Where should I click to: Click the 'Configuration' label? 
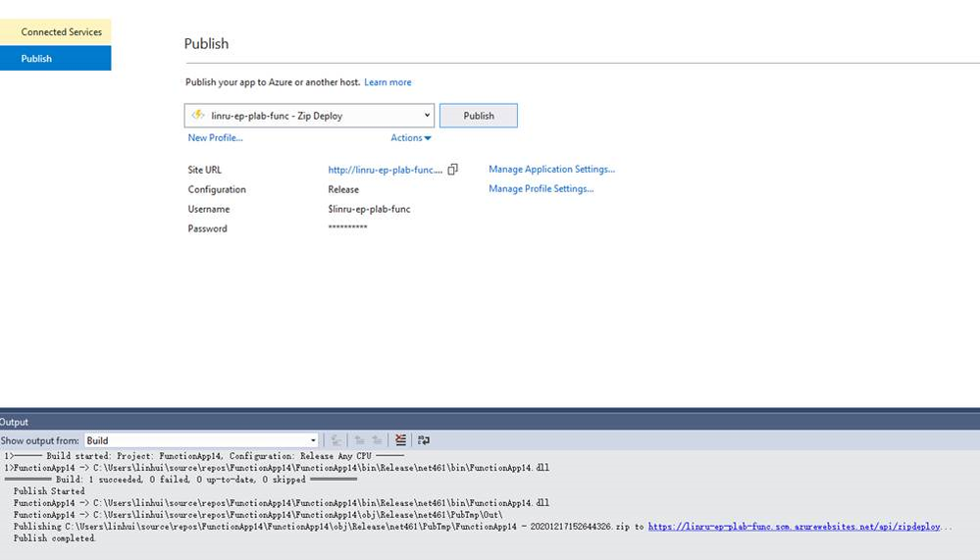click(x=217, y=189)
